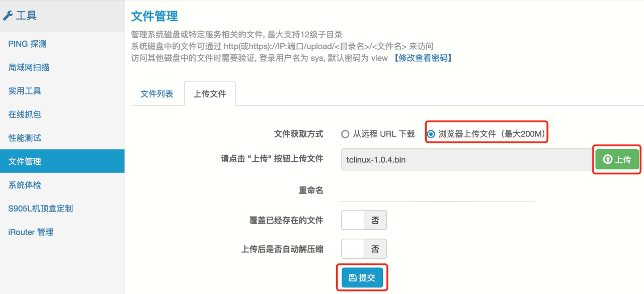The height and width of the screenshot is (294, 644).
Task: Go to 实用工具 sidebar item
Action: [25, 91]
